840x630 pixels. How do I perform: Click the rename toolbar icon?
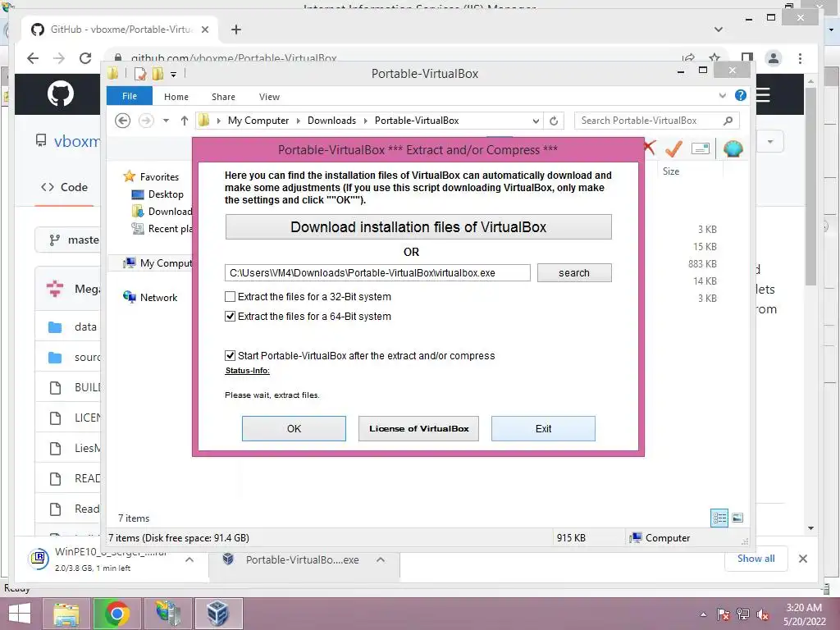pyautogui.click(x=701, y=148)
